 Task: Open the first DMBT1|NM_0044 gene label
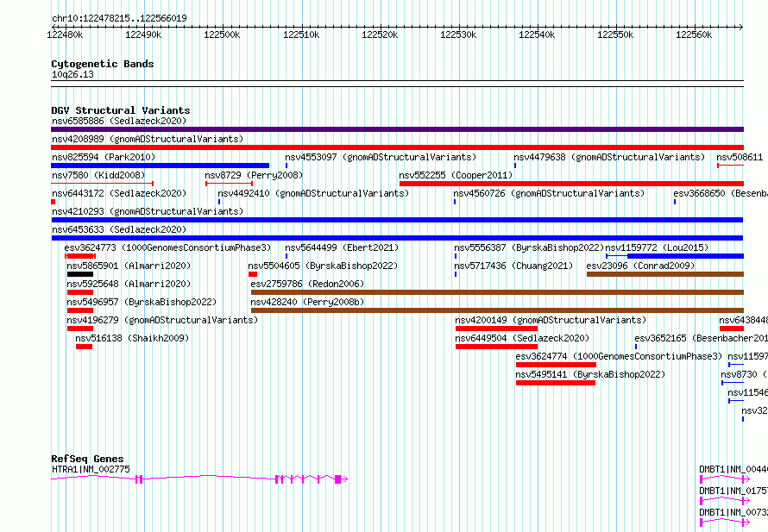point(733,469)
